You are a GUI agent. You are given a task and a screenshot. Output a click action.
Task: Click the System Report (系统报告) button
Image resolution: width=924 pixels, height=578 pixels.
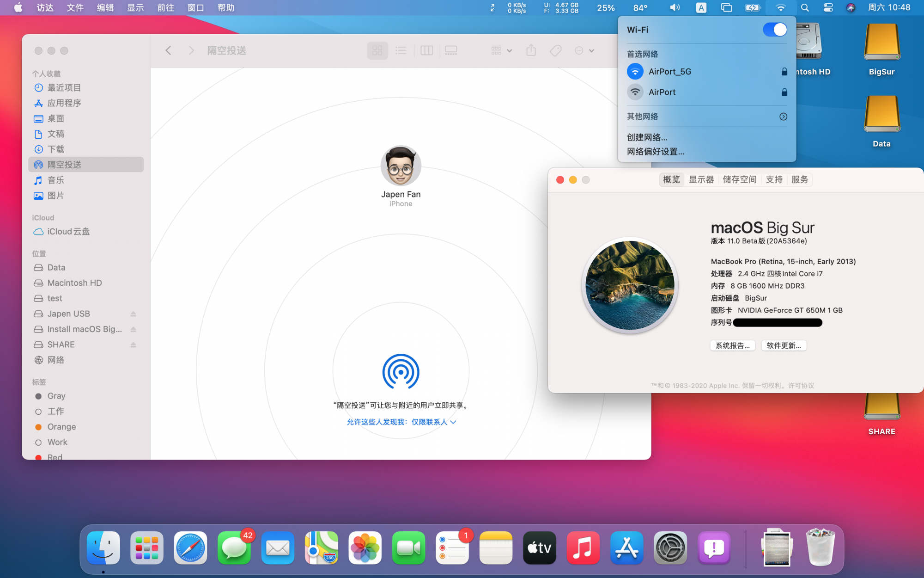click(x=732, y=345)
